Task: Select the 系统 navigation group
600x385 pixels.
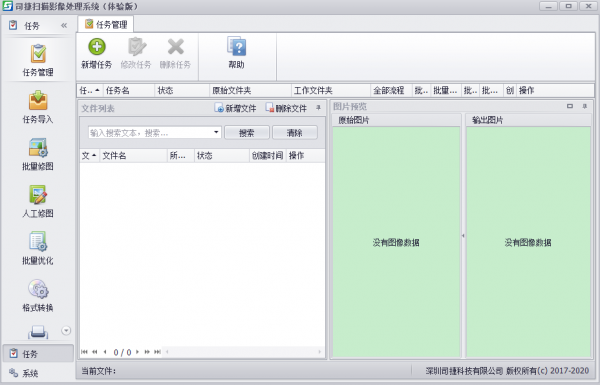Action: pos(38,373)
